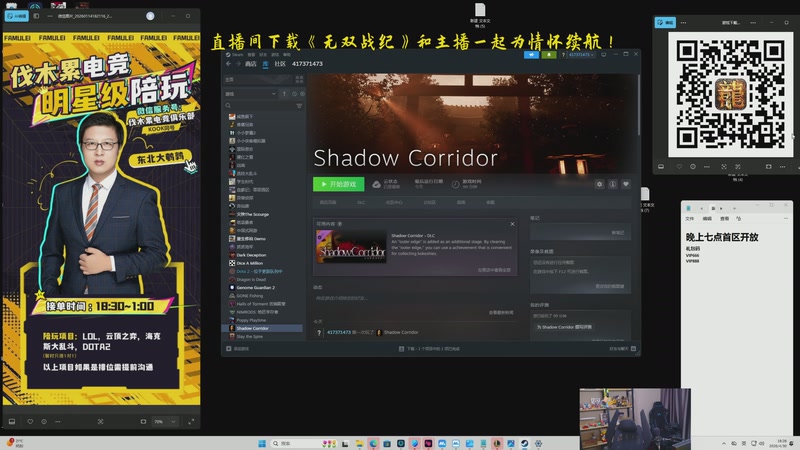Open the library advanced filter icon
This screenshot has width=800, height=450.
click(x=299, y=106)
